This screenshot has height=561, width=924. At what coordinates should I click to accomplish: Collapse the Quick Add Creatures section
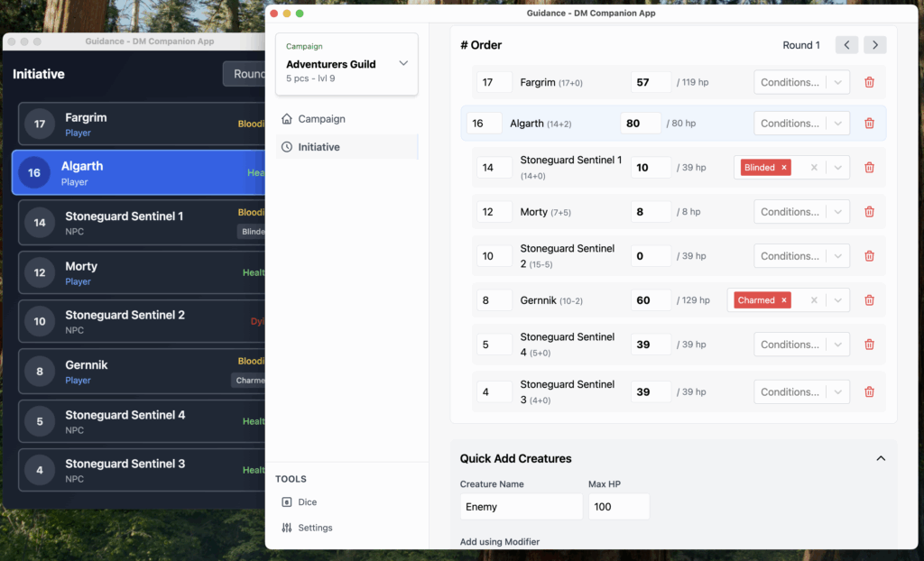(x=881, y=458)
